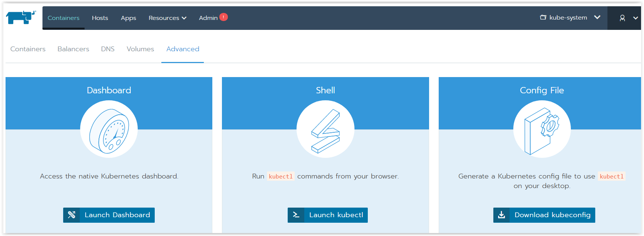Click the kubectl code tag in Shell card
Image resolution: width=644 pixels, height=236 pixels.
(x=281, y=176)
